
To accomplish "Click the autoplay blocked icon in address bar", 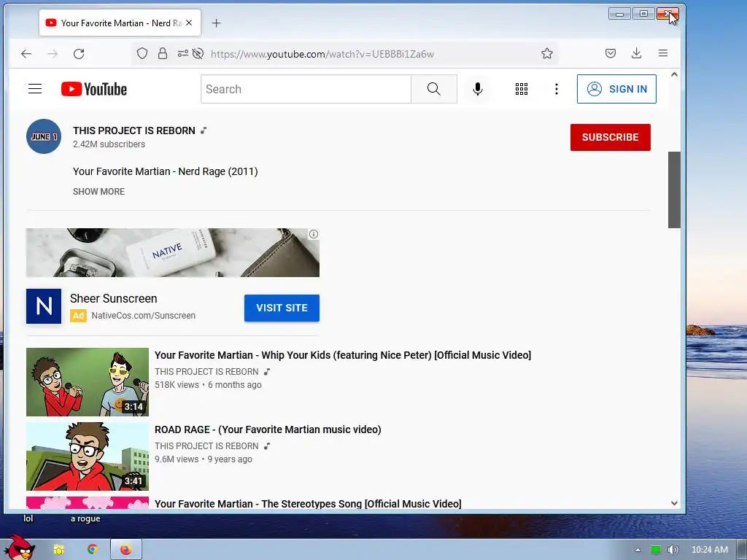I will coord(198,53).
